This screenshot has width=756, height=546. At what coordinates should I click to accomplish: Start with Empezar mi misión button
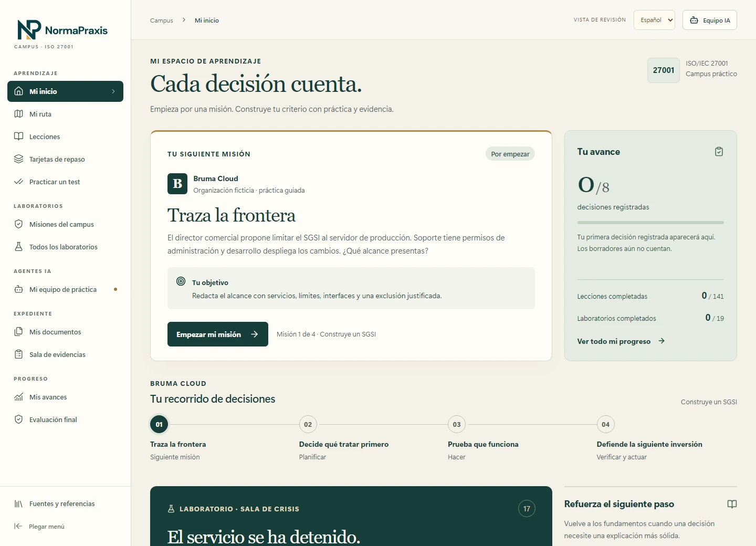(218, 334)
